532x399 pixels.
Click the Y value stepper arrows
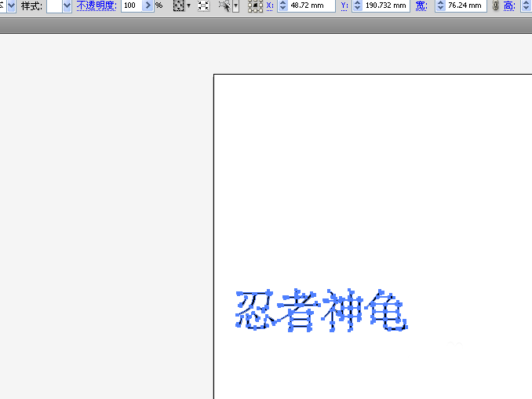tap(357, 5)
